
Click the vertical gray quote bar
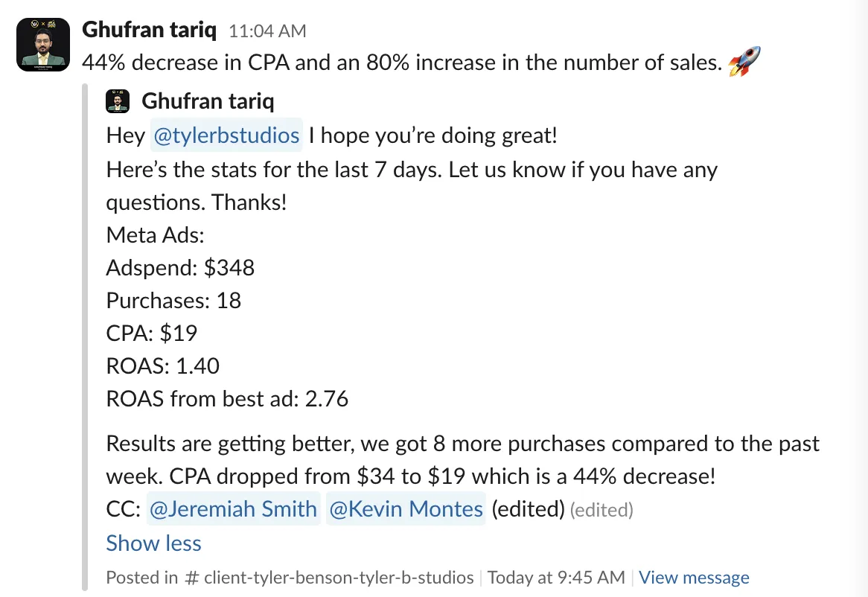85,337
